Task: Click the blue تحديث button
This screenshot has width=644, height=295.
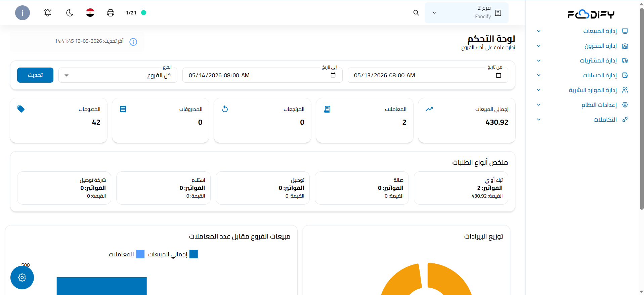Action: [x=35, y=75]
